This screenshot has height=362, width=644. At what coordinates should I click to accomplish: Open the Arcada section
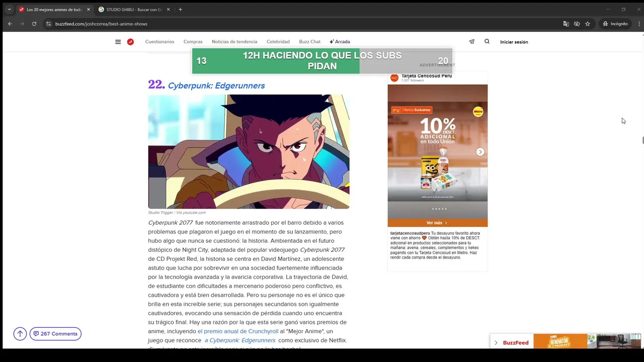coord(340,42)
